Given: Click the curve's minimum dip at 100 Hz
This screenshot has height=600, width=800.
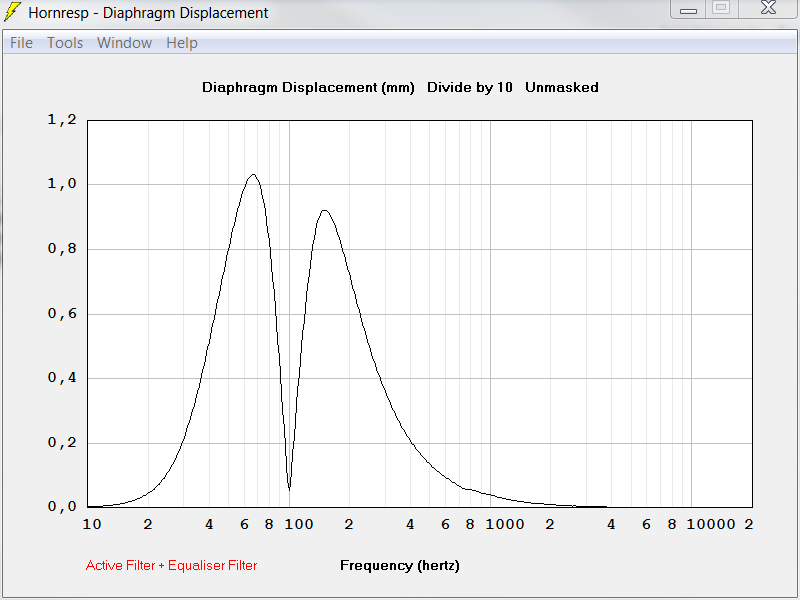Looking at the screenshot, I should [x=289, y=489].
